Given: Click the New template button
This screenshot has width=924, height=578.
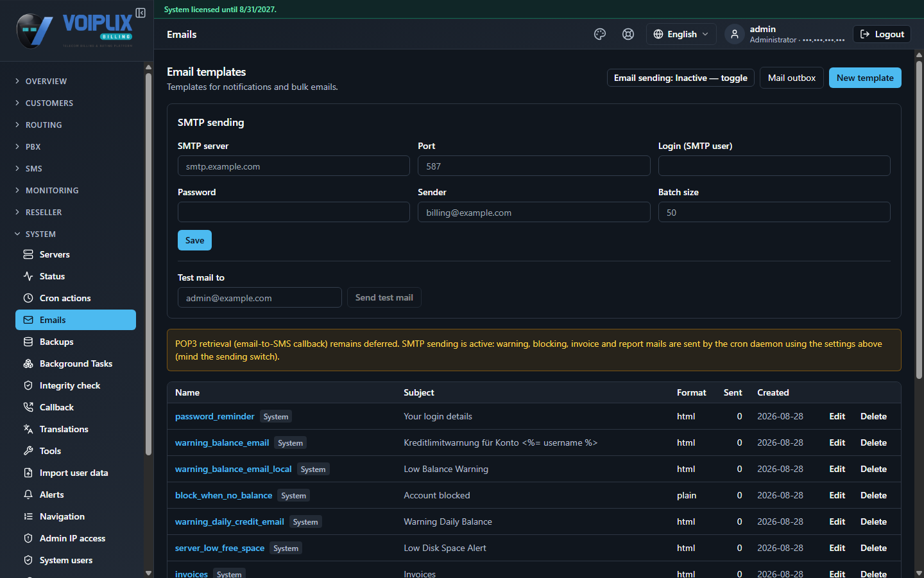Looking at the screenshot, I should 865,78.
